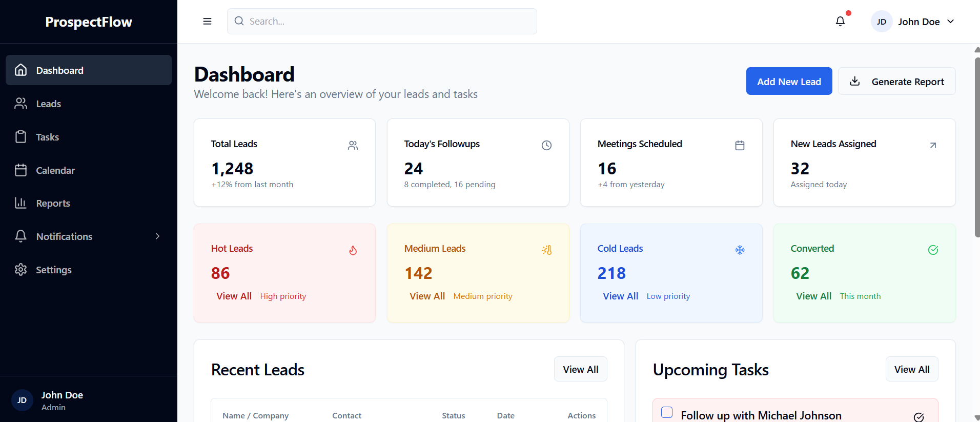The width and height of the screenshot is (980, 422).
Task: Click the Converted check circle icon
Action: tap(933, 250)
